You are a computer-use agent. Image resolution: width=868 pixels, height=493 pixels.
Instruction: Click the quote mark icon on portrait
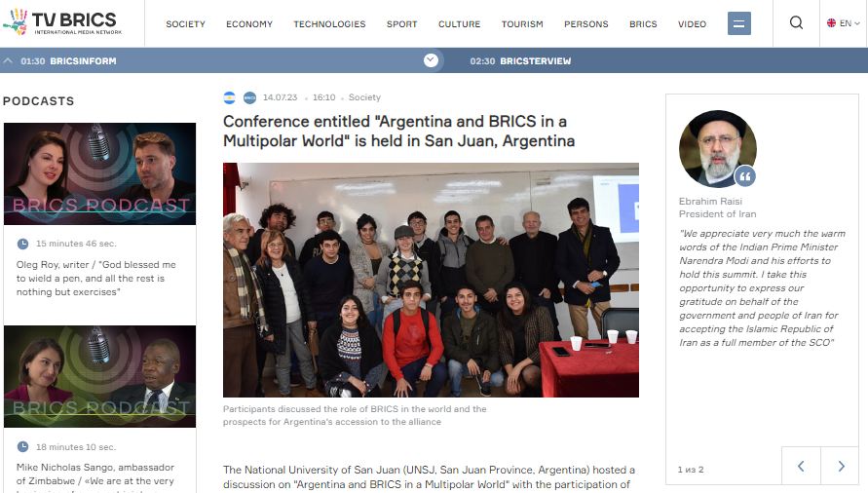tap(745, 176)
